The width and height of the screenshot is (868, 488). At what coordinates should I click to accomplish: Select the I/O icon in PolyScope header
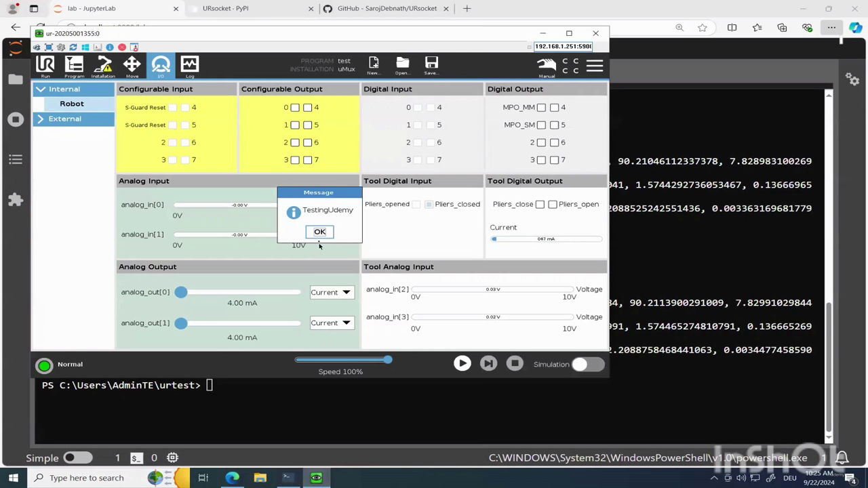click(x=161, y=66)
